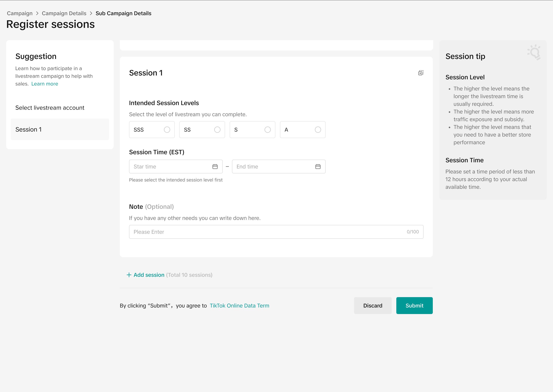This screenshot has height=392, width=553.
Task: Choose the S session level option
Action: [x=268, y=130]
